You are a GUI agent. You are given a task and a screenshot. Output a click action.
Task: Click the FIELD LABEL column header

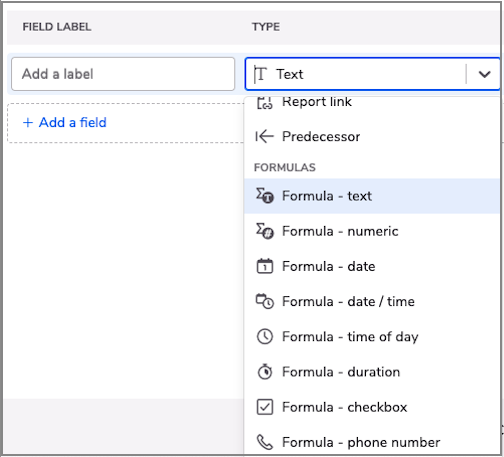57,27
